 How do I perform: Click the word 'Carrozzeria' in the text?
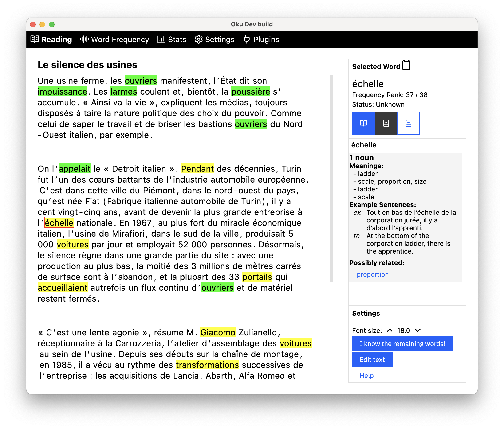[138, 343]
